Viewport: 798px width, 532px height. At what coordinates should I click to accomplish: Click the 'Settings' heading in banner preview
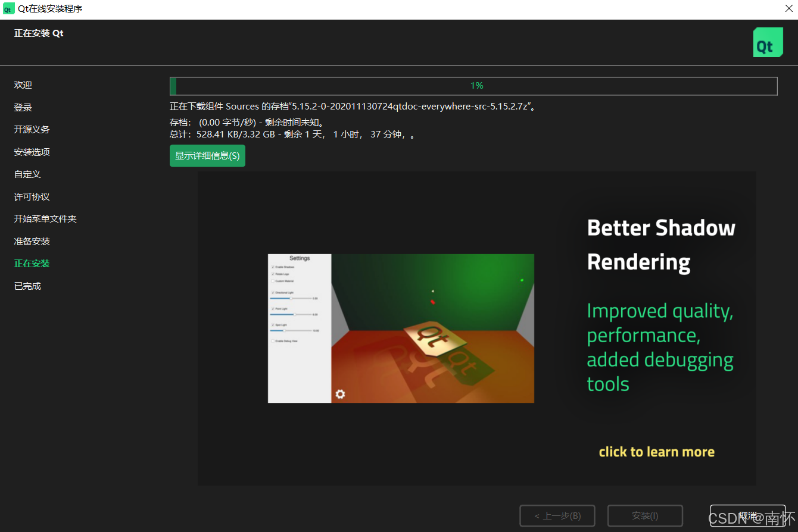(300, 258)
